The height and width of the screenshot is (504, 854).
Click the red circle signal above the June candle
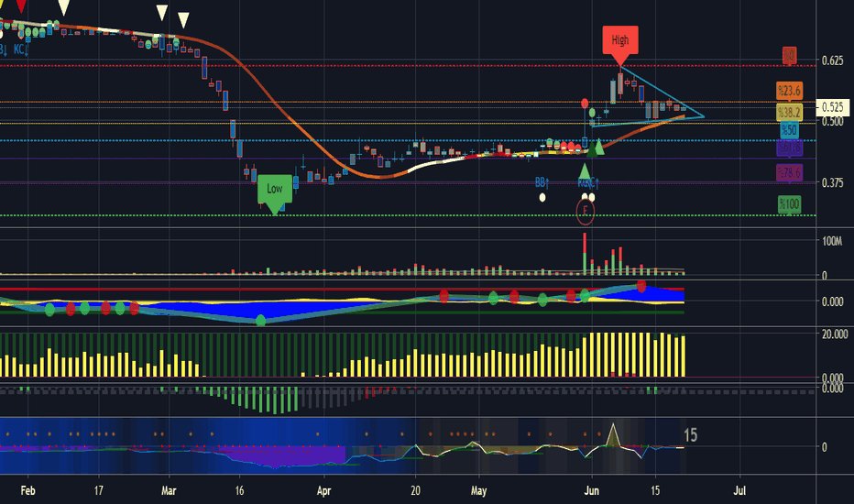tap(585, 103)
